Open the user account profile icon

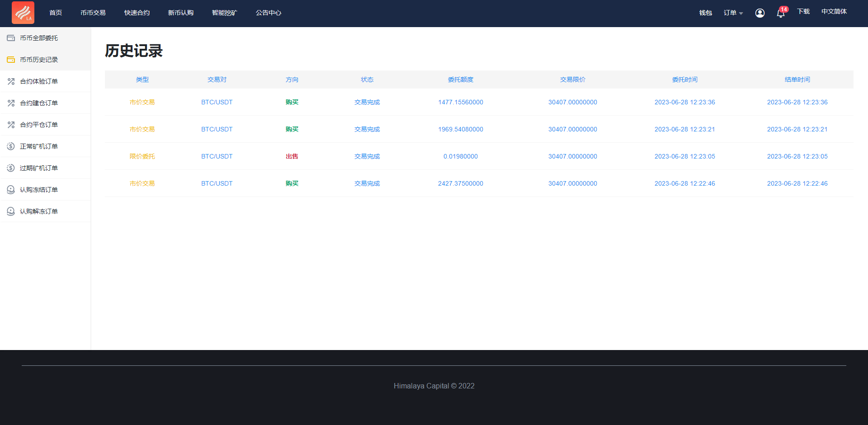[759, 13]
